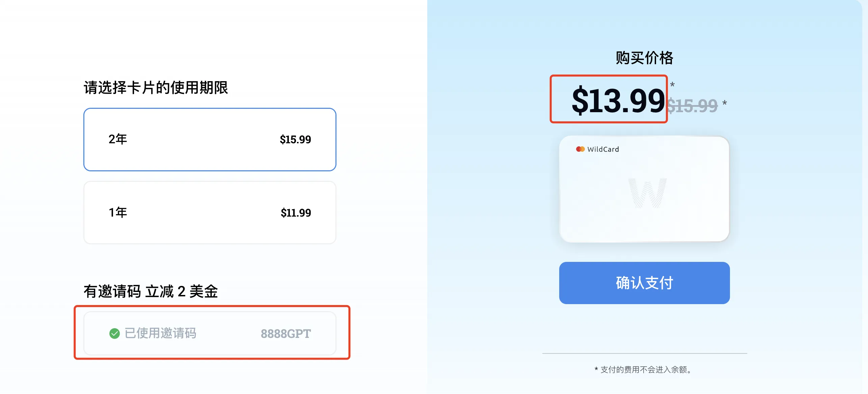Screen dimensions: 868x394
Task: Click the invite code field 8888GPT
Action: 210,333
